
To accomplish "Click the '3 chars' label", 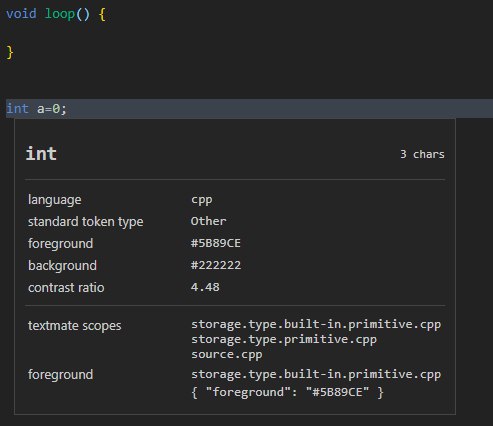I will tap(422, 154).
